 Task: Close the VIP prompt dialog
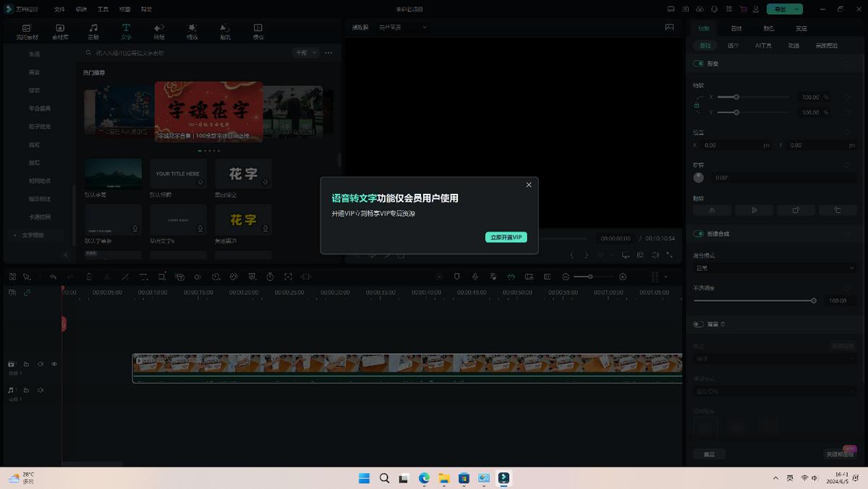529,185
